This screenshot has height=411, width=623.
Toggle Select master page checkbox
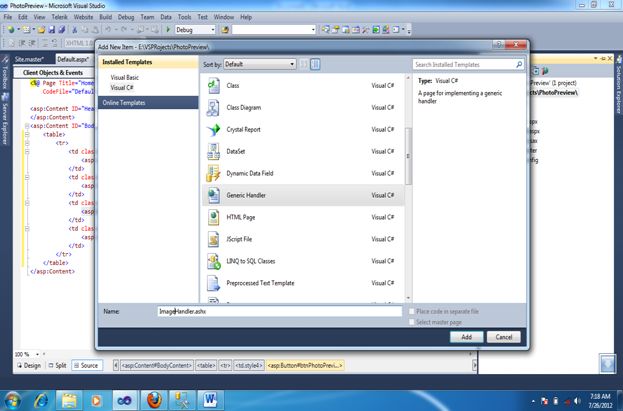412,322
